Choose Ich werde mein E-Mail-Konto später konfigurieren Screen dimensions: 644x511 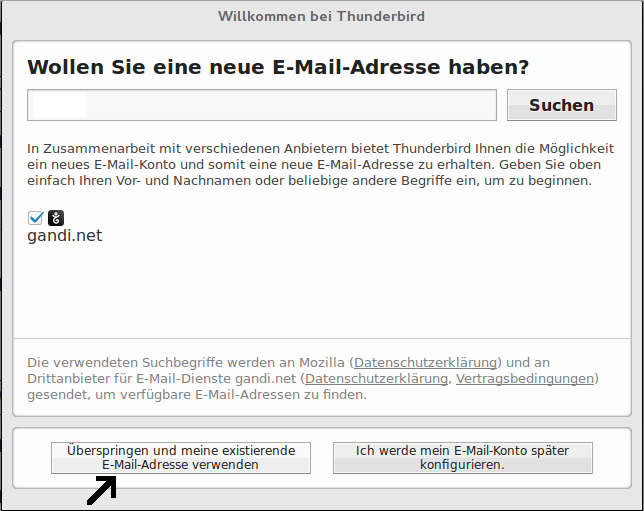462,457
